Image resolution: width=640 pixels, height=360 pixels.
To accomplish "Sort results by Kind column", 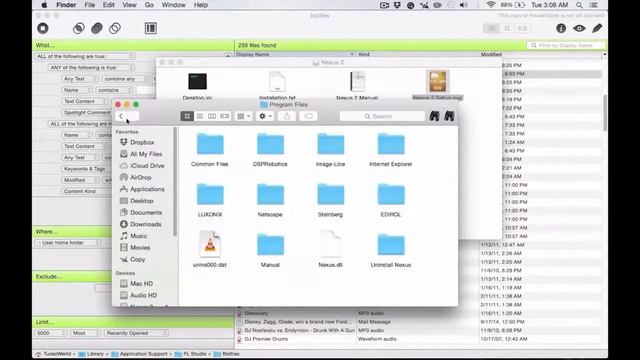I will [x=418, y=54].
